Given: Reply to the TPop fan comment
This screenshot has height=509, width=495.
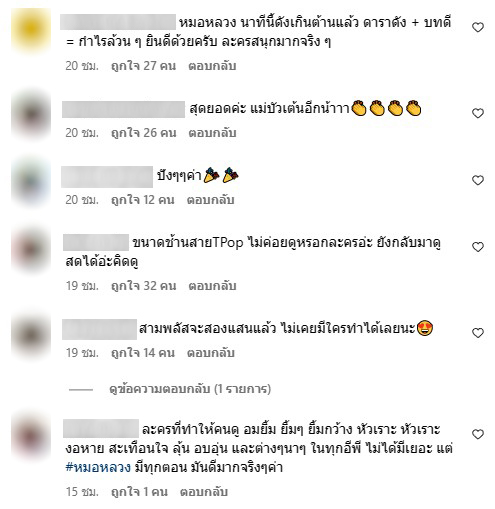Looking at the screenshot, I should [x=212, y=286].
